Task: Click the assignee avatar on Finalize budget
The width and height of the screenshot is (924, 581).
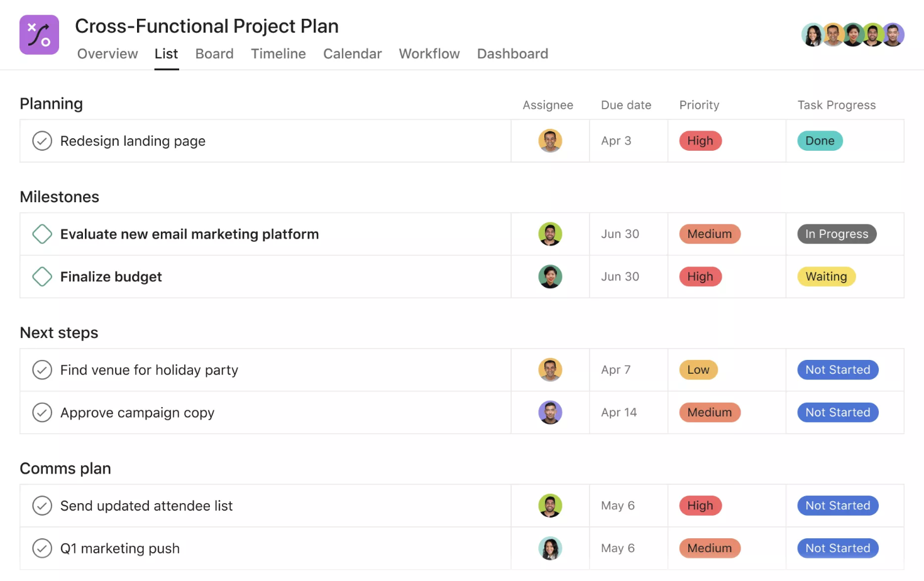Action: tap(550, 276)
